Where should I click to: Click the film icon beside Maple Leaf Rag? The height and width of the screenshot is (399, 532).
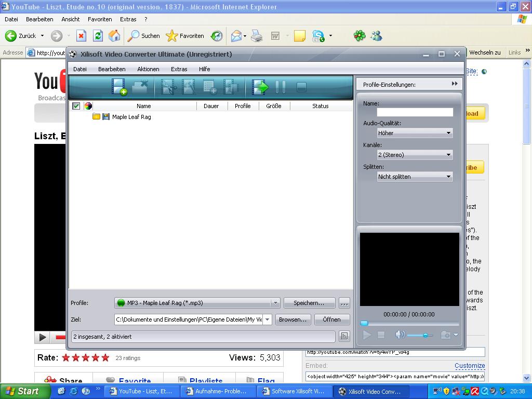pos(106,117)
